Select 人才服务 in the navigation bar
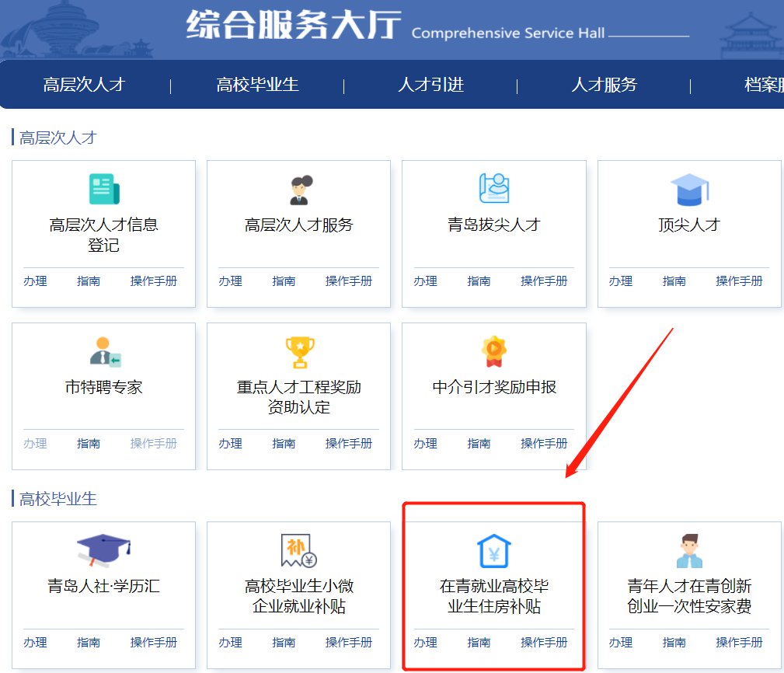The height and width of the screenshot is (673, 784). [604, 85]
